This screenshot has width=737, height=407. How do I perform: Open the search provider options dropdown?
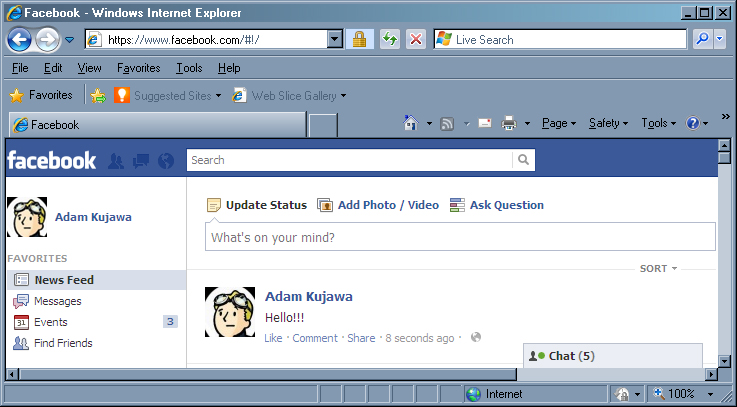tap(720, 39)
